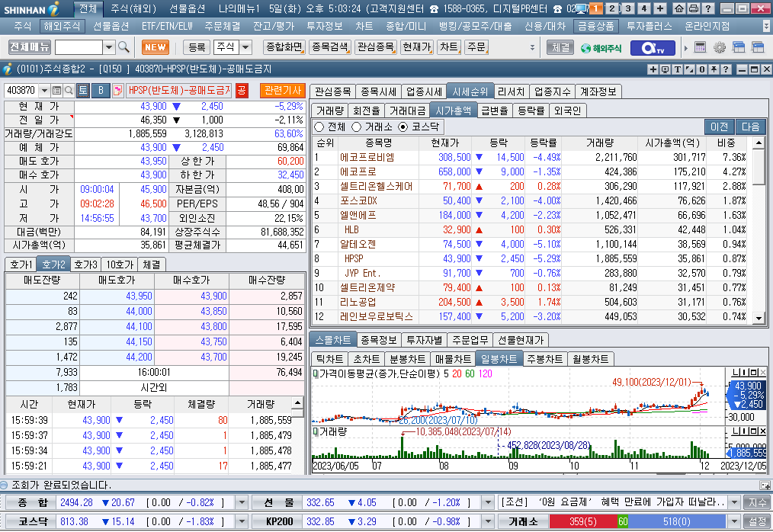The height and width of the screenshot is (532, 773).
Task: Click the pink memo note icon
Action: (118, 90)
